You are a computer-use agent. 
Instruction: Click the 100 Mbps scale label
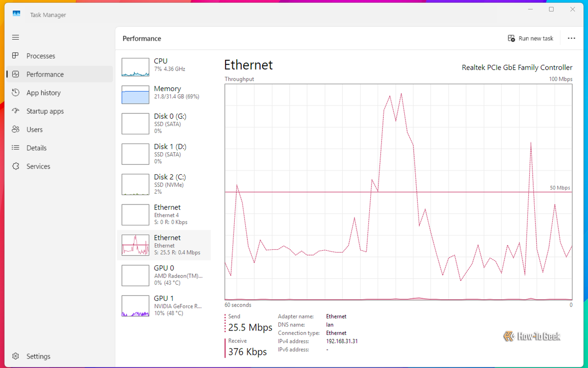(x=561, y=79)
